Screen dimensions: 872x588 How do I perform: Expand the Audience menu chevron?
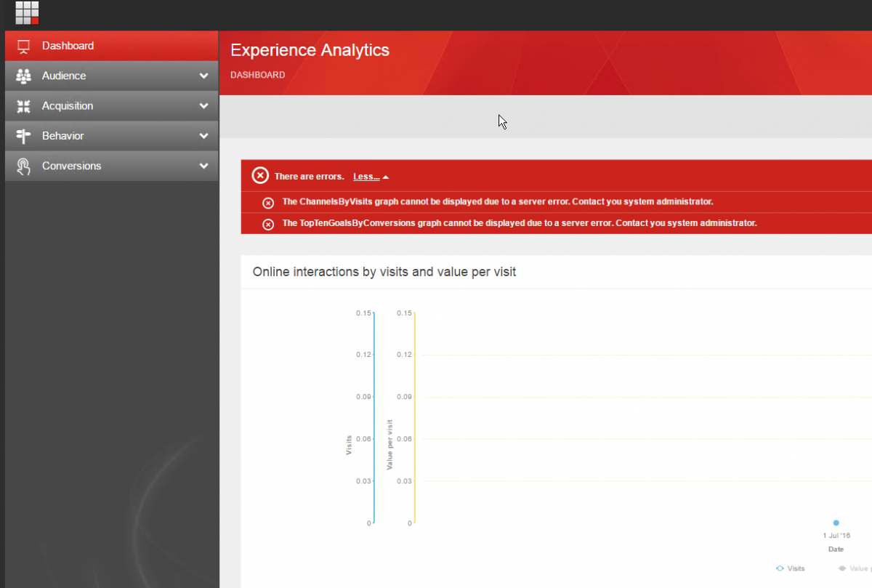203,76
